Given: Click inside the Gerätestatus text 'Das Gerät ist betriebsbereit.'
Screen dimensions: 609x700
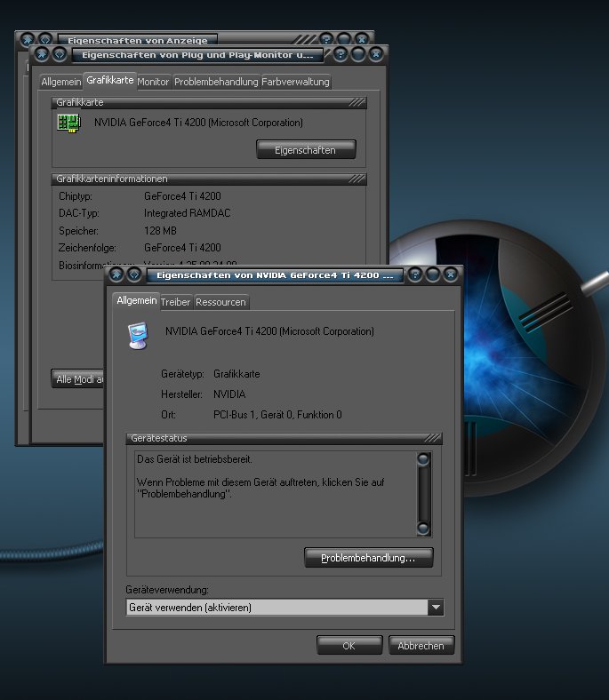Looking at the screenshot, I should 195,459.
